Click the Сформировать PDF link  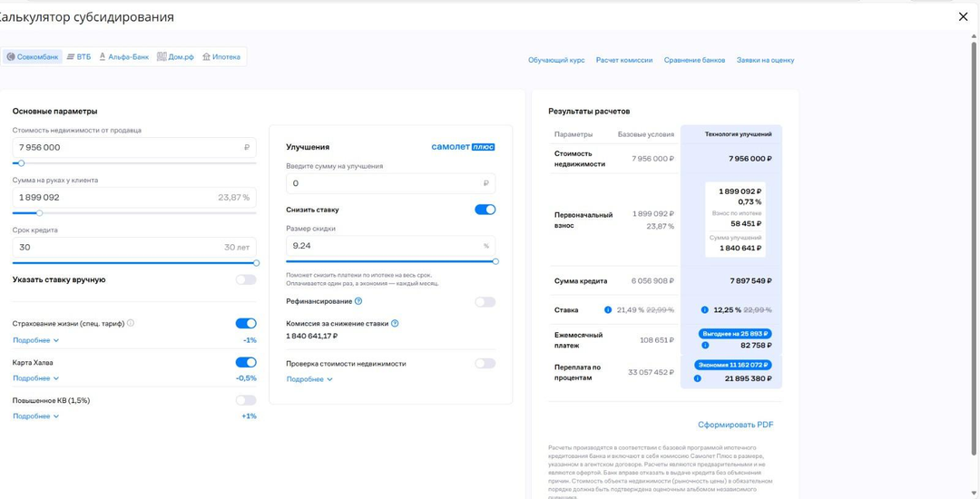point(735,425)
